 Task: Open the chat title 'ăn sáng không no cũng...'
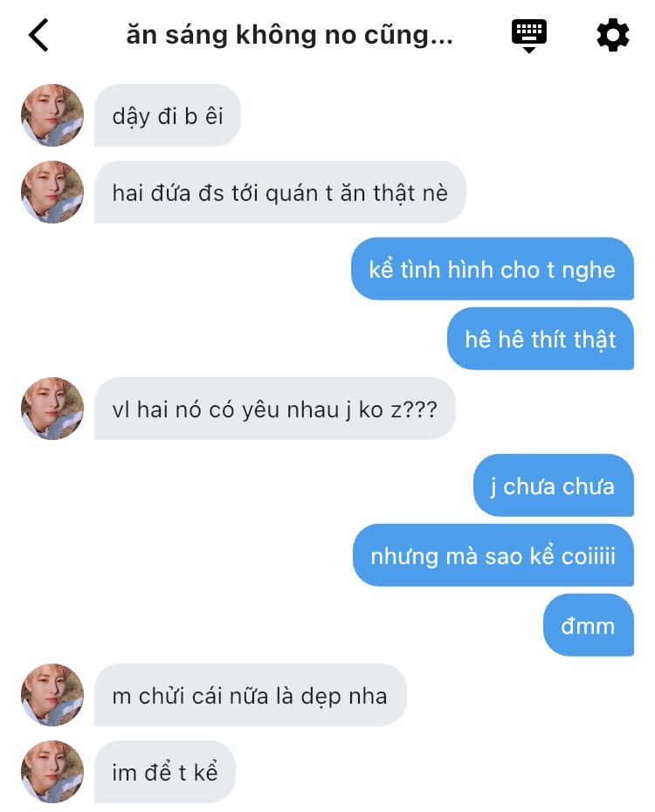point(289,35)
